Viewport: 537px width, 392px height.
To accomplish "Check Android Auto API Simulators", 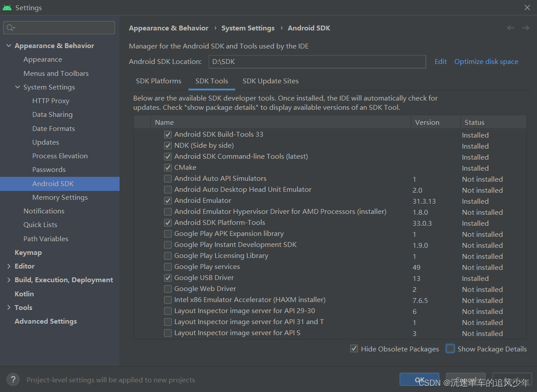I will [x=168, y=179].
